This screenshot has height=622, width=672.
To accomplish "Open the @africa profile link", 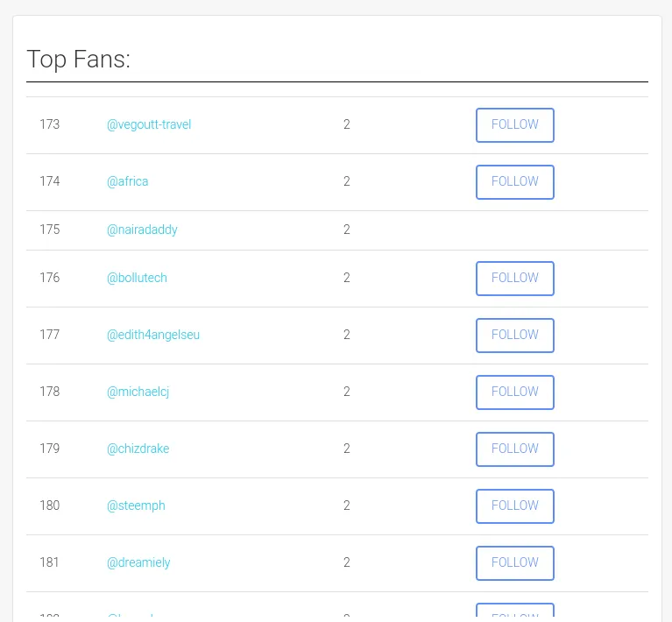I will click(x=127, y=182).
